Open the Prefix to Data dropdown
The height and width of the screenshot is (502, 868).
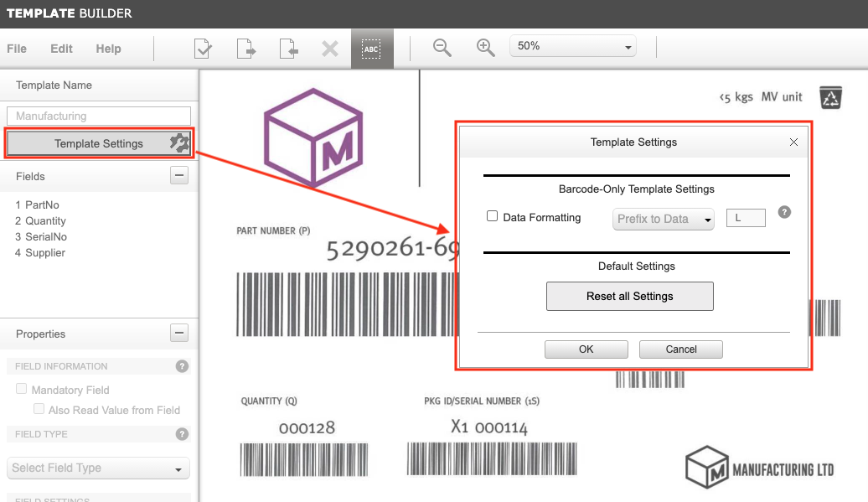pyautogui.click(x=664, y=220)
